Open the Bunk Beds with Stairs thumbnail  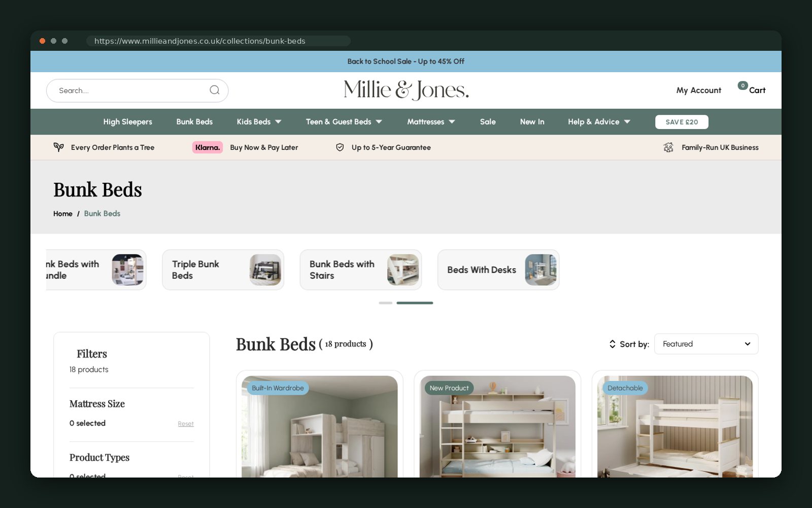coord(403,270)
